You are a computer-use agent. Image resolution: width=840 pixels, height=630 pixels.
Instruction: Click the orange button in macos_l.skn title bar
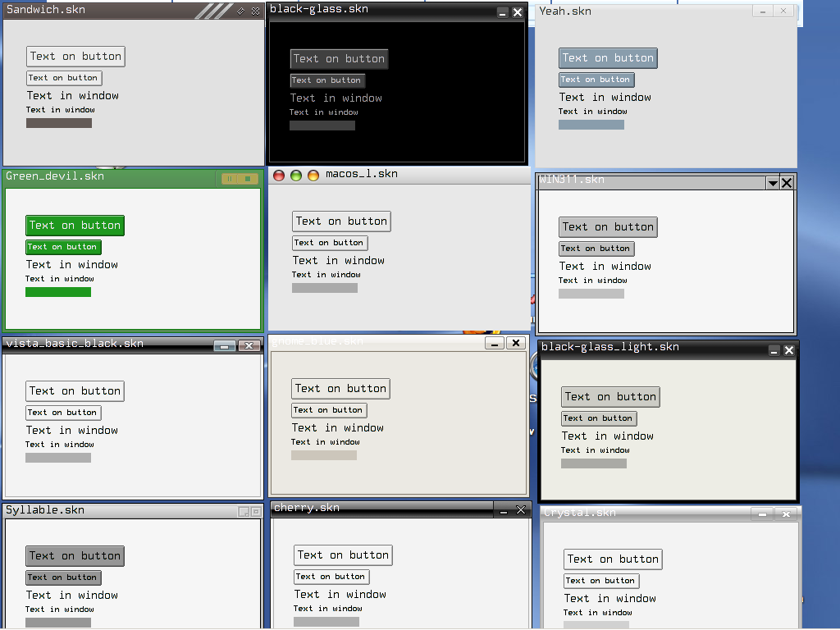(x=313, y=176)
